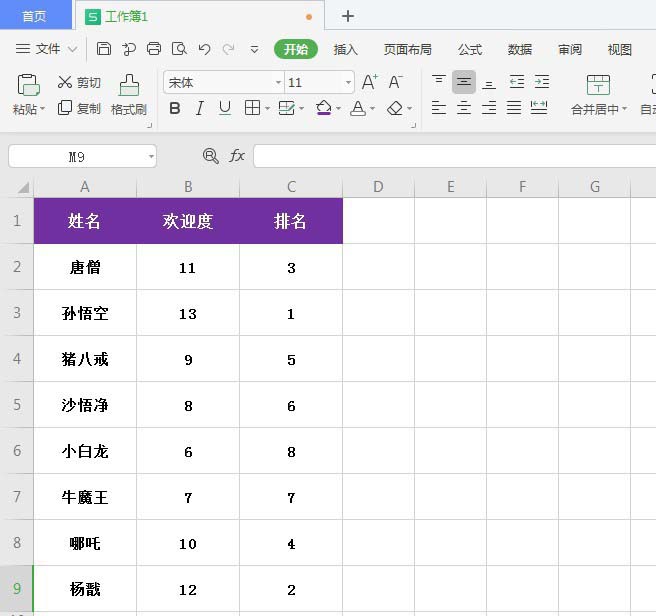Screen dimensions: 656x616
Task: Click the formula bar input field
Action: 454,156
